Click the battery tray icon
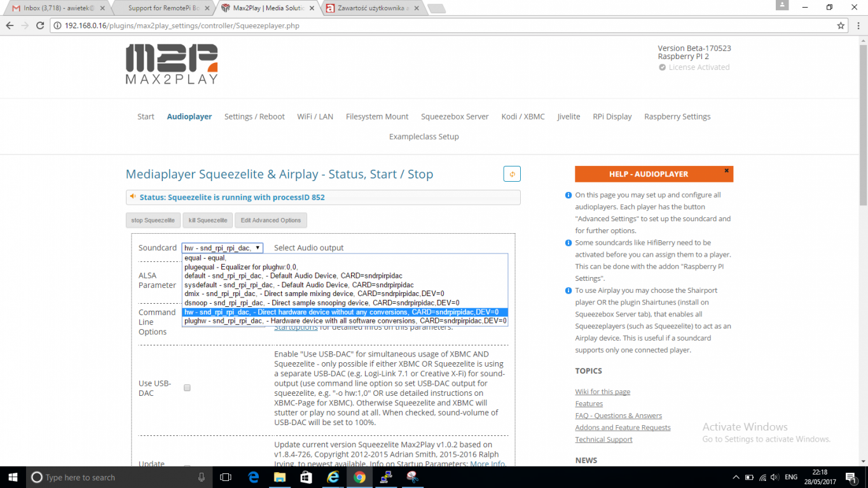 coord(750,477)
